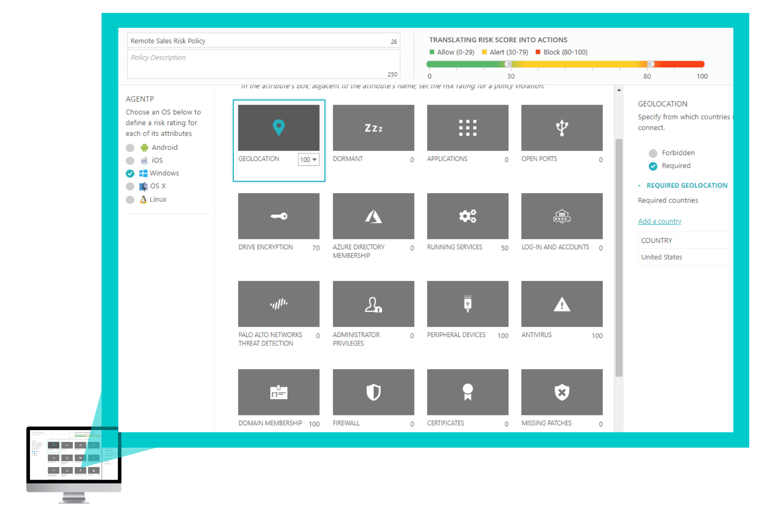Click the Geolocation attribute icon
760x532 pixels.
point(278,128)
